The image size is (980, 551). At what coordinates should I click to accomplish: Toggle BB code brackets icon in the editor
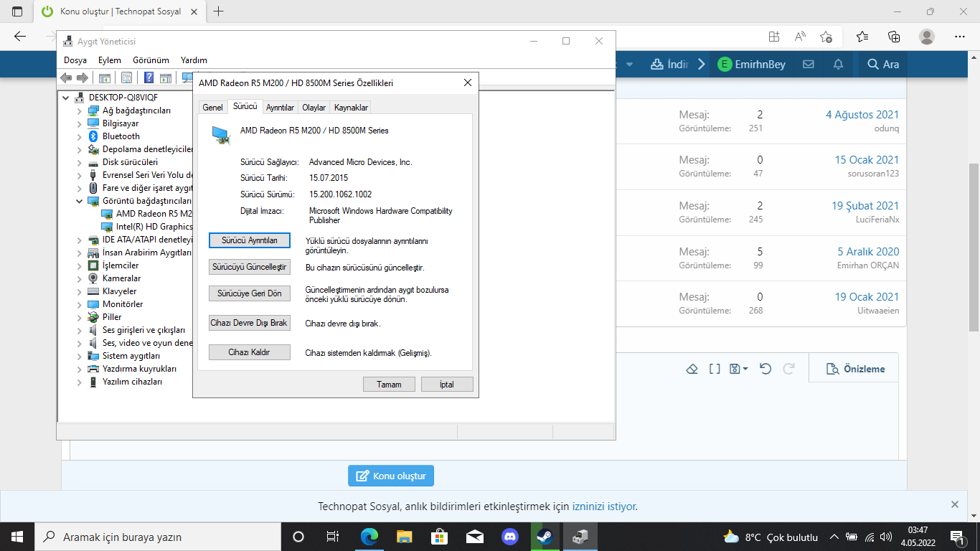click(715, 369)
